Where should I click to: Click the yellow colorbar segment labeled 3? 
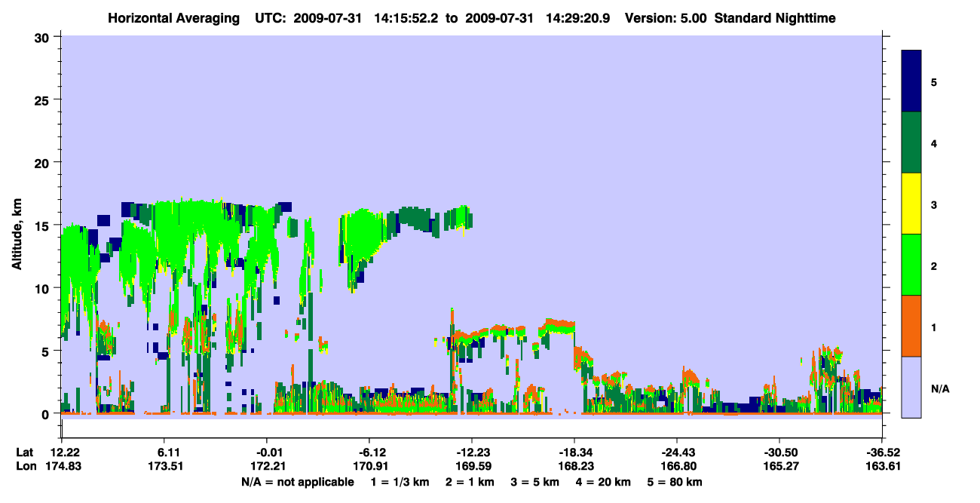click(x=911, y=204)
